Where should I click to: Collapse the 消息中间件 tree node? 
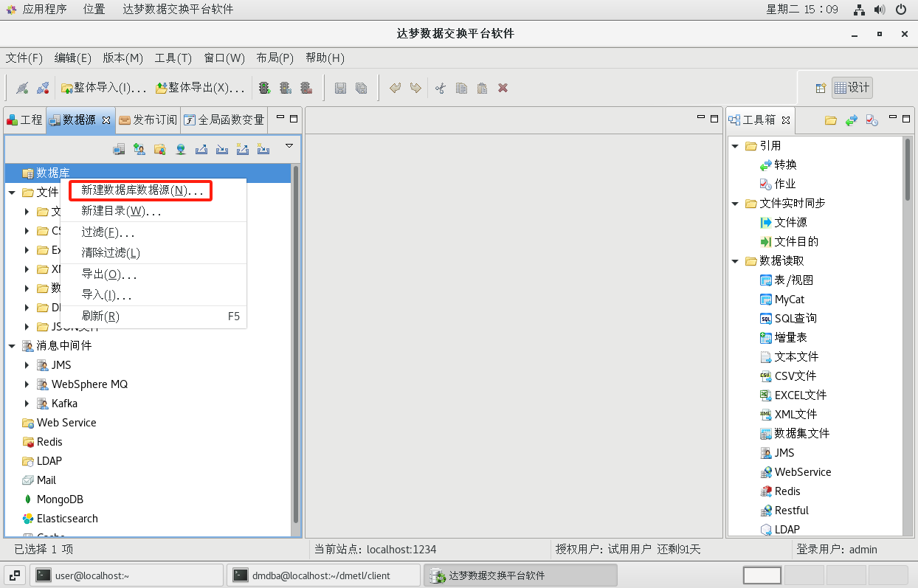[x=12, y=346]
